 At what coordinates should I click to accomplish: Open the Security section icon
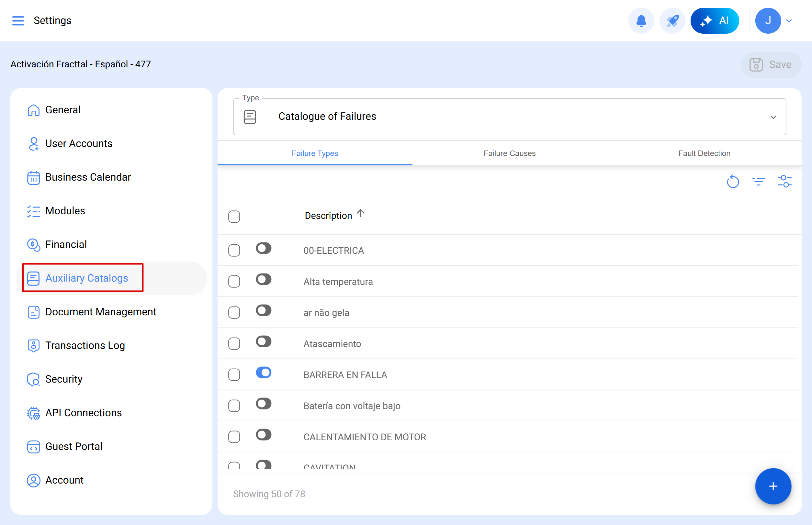pyautogui.click(x=33, y=379)
